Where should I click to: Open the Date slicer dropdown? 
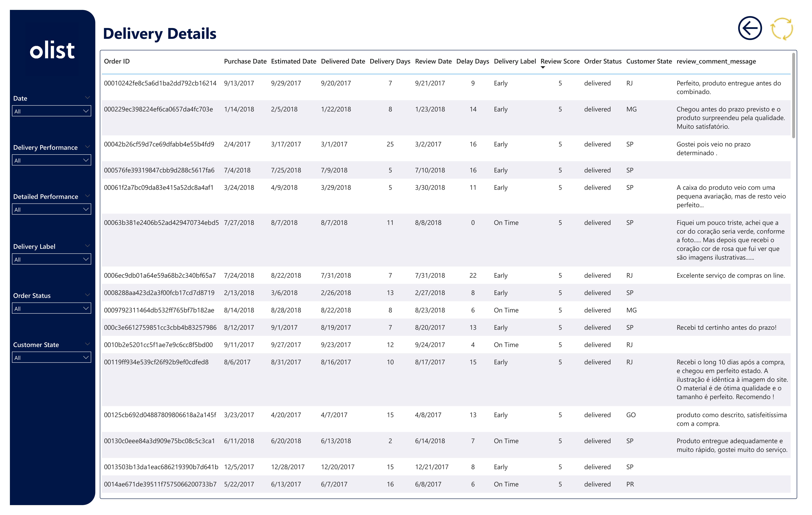tap(52, 111)
